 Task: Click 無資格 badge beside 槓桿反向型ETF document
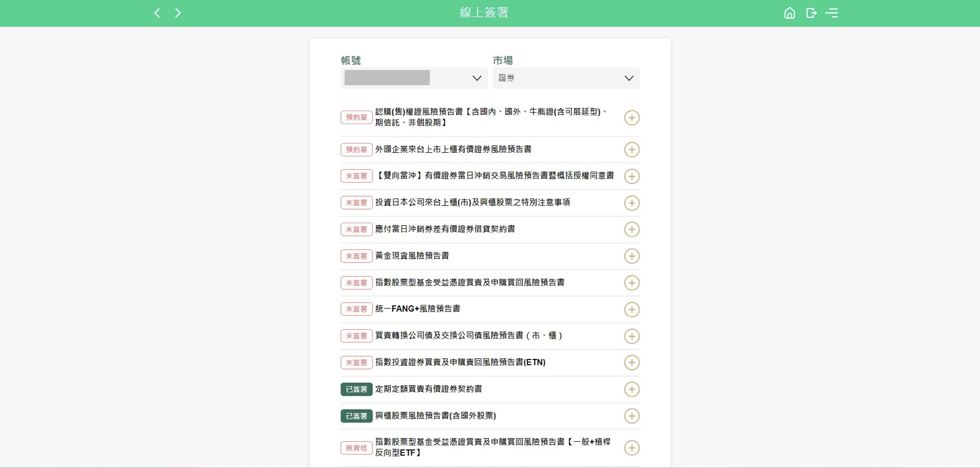tap(356, 448)
